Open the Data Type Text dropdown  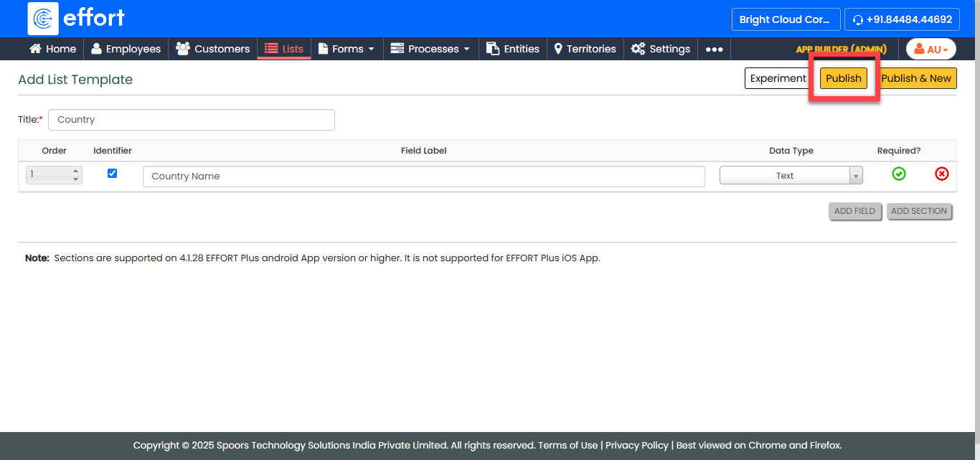tap(791, 176)
